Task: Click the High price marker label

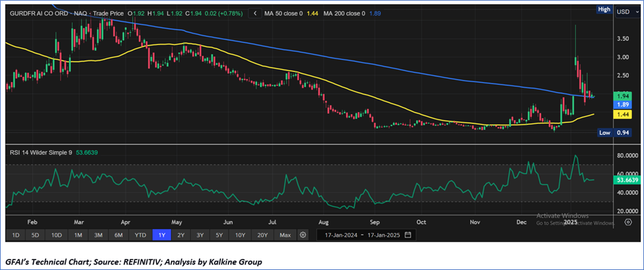Action: point(604,9)
